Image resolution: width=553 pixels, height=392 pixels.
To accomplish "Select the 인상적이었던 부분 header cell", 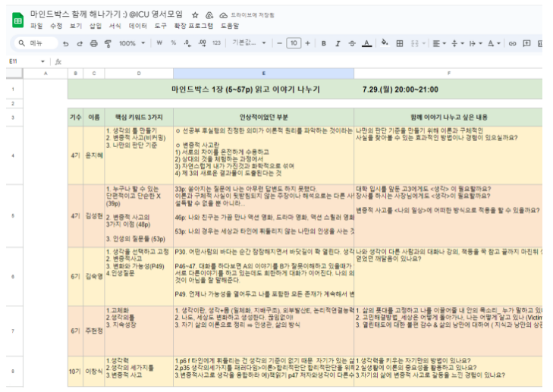I will click(x=263, y=118).
